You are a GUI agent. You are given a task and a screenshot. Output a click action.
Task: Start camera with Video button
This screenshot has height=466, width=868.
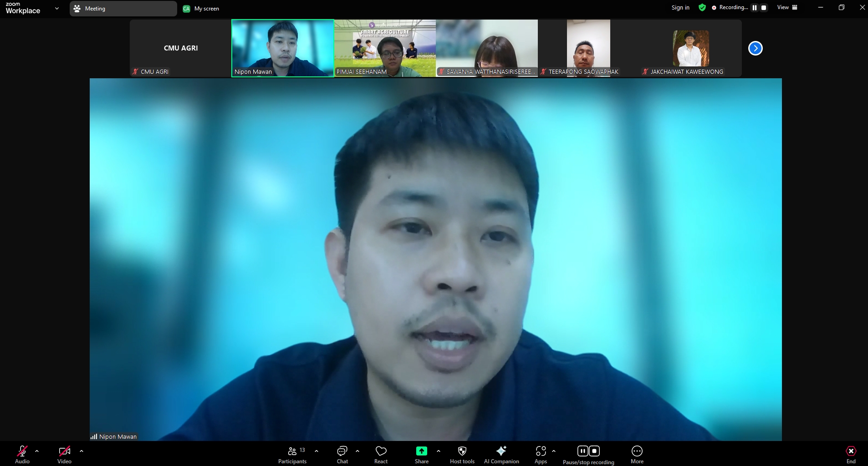point(64,455)
